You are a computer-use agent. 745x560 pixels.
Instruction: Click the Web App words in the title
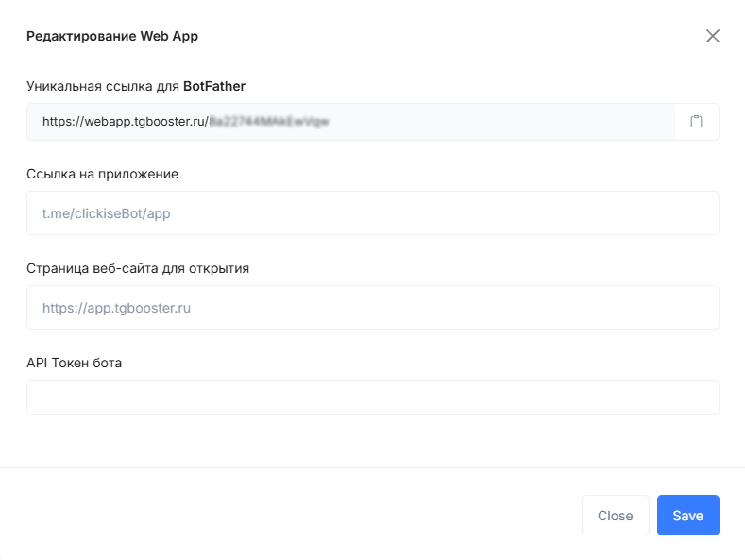pos(169,36)
